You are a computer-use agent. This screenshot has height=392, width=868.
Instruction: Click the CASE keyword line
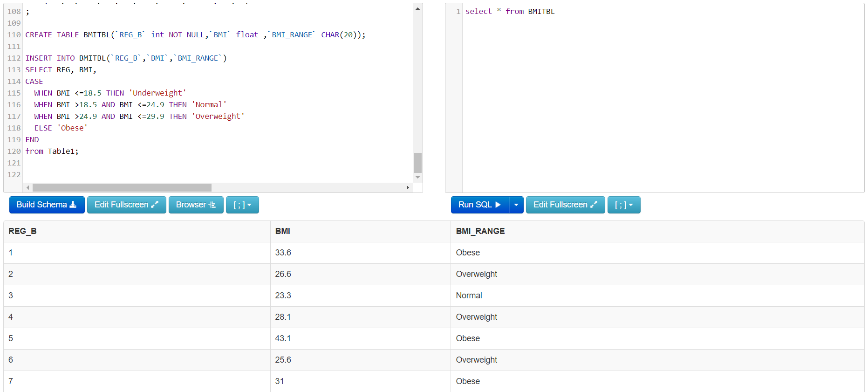[x=34, y=81]
